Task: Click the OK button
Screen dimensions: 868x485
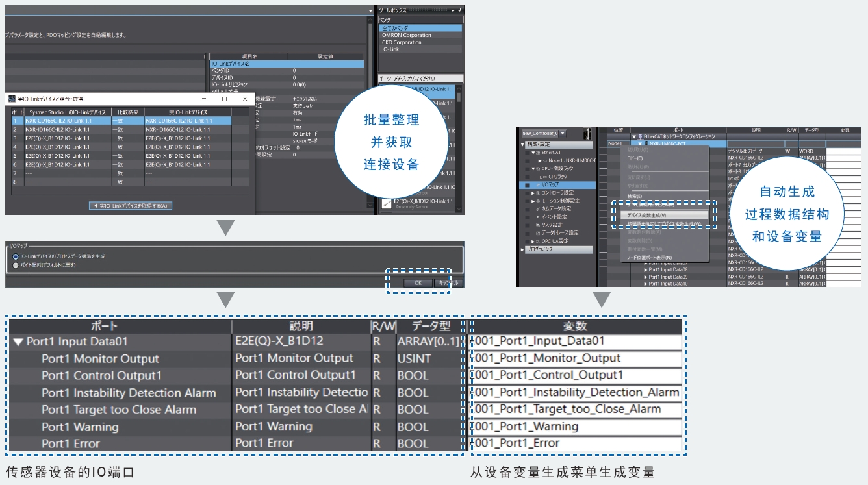Action: [418, 283]
